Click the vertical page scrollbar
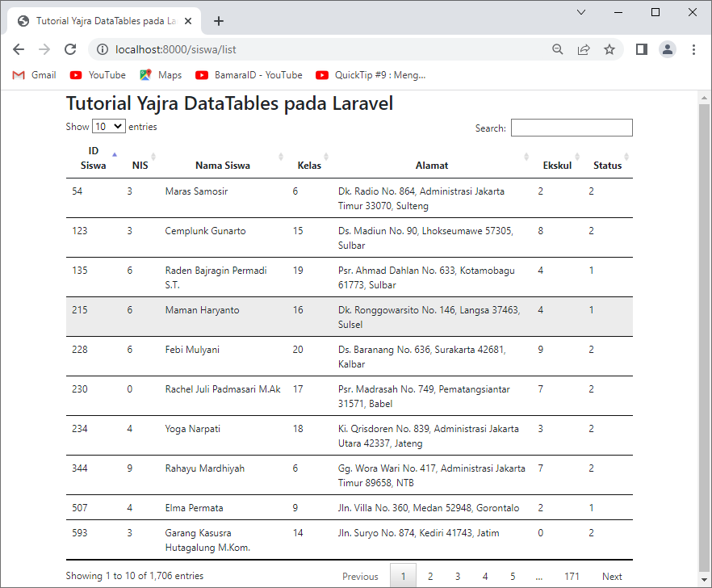The height and width of the screenshot is (588, 712). (704, 323)
